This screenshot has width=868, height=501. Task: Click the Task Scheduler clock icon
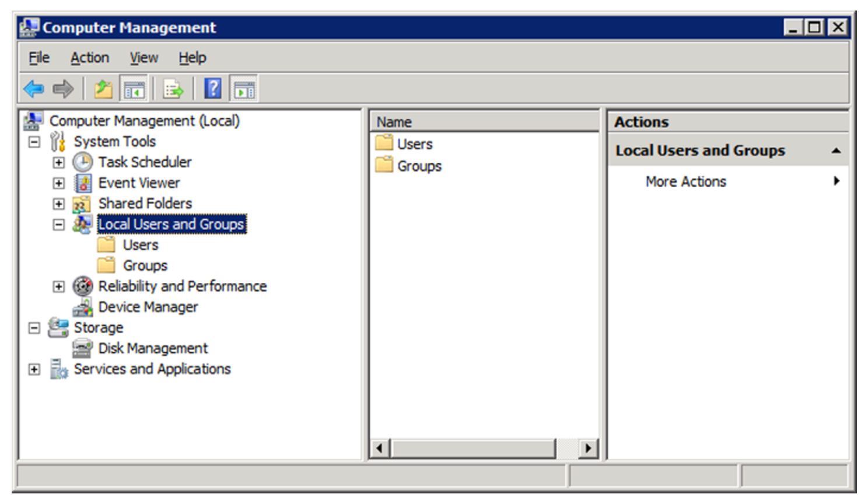83,162
